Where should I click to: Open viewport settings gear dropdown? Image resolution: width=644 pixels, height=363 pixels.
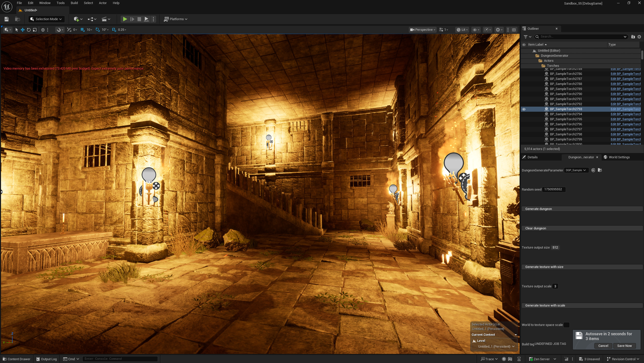point(499,30)
